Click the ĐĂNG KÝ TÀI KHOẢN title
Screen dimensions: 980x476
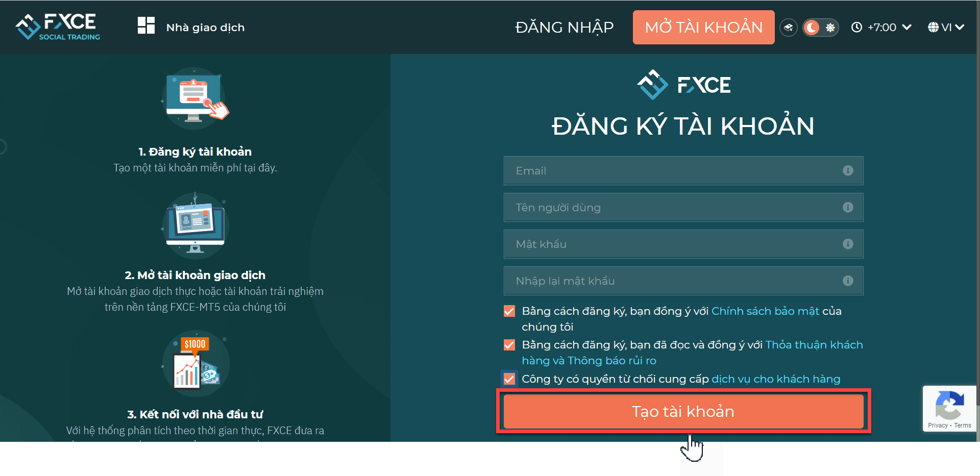(683, 126)
